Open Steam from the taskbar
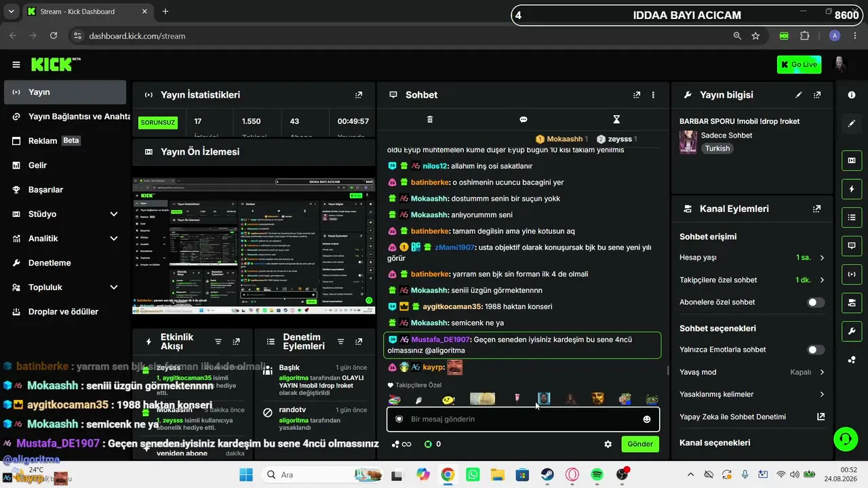The image size is (868, 488). point(547,474)
